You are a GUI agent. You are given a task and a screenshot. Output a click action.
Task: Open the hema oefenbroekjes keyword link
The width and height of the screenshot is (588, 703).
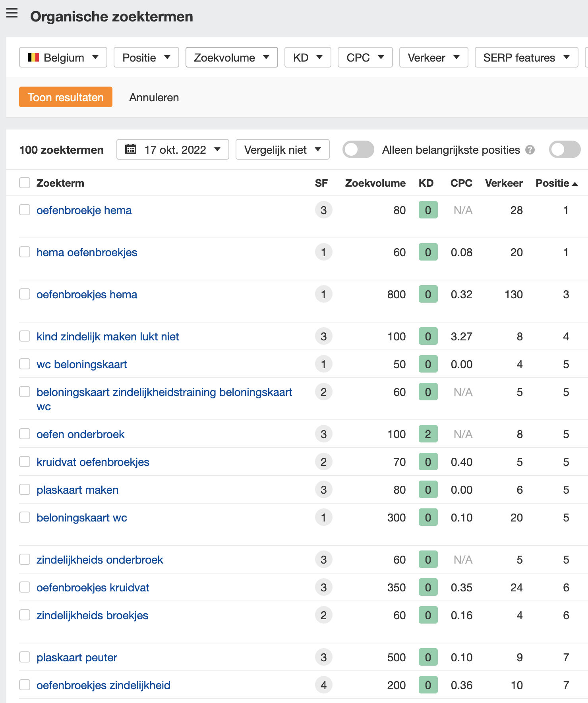pyautogui.click(x=87, y=252)
